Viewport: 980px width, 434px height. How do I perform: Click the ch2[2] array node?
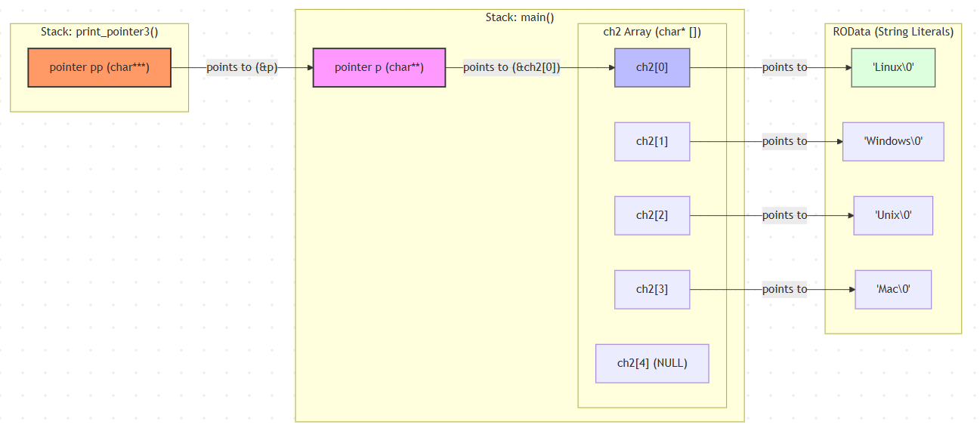[652, 216]
